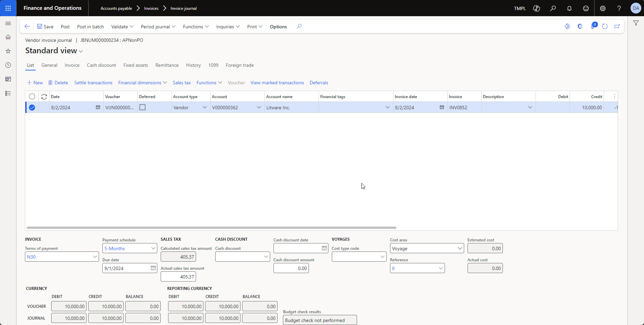Click the back arrow button
The width and height of the screenshot is (644, 325).
point(27,27)
